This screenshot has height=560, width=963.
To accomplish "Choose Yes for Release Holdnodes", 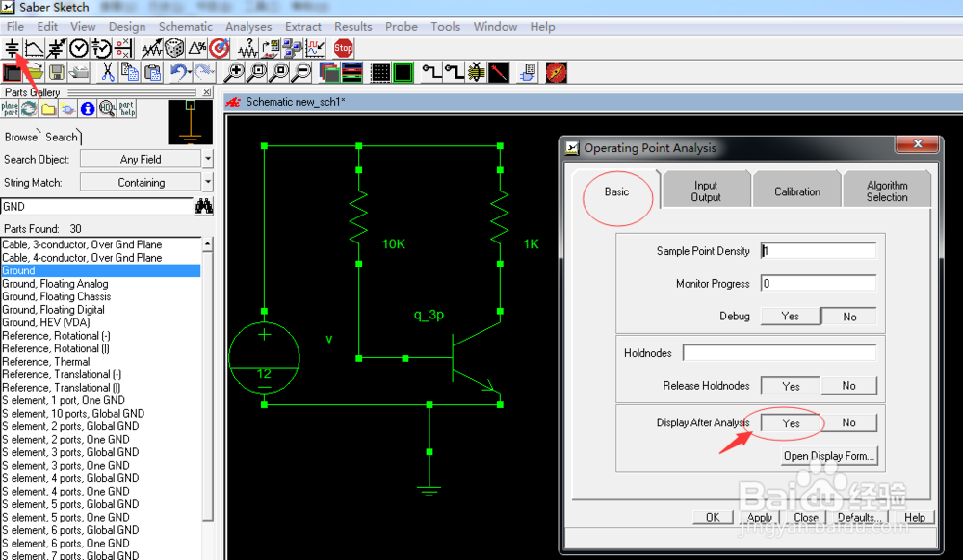I will point(791,386).
